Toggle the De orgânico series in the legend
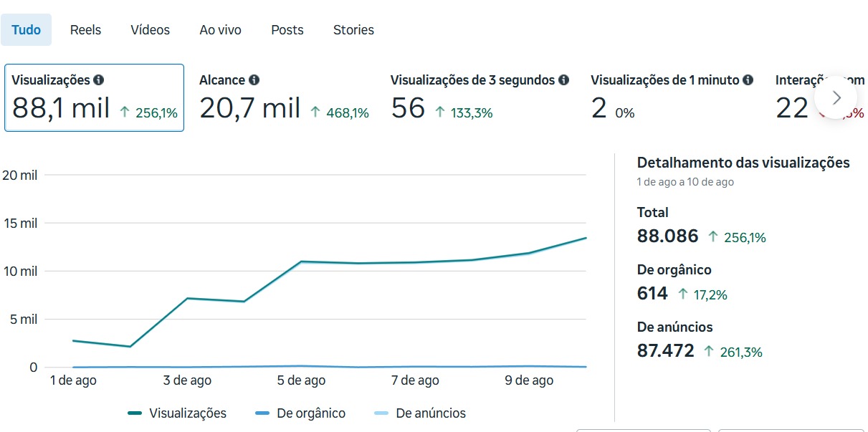The height and width of the screenshot is (432, 868). (300, 413)
